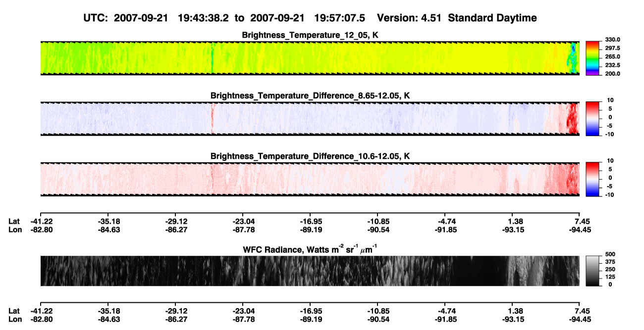This screenshot has width=644, height=330.
Task: Click the -10 tick of the 10.6-12.05 colorbar
Action: coord(610,195)
